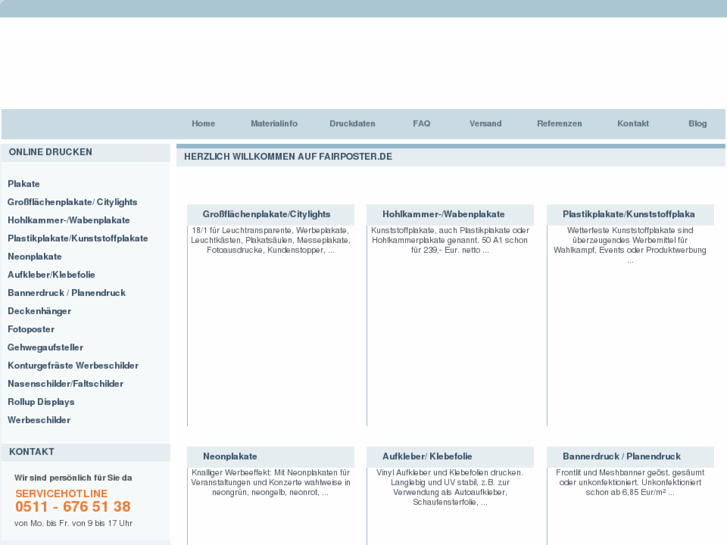This screenshot has width=727, height=545.
Task: Select Aufkleber/ Klebefolie card heading
Action: click(x=427, y=456)
